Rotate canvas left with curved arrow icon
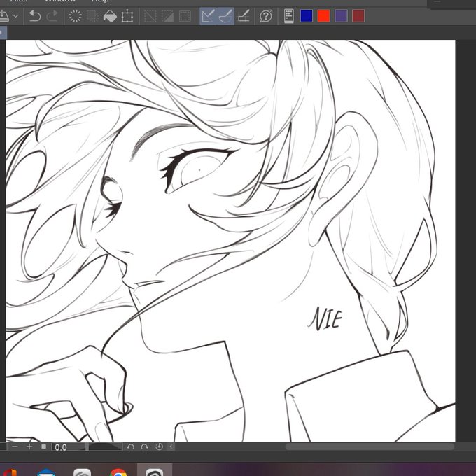The image size is (476, 476). [130, 447]
